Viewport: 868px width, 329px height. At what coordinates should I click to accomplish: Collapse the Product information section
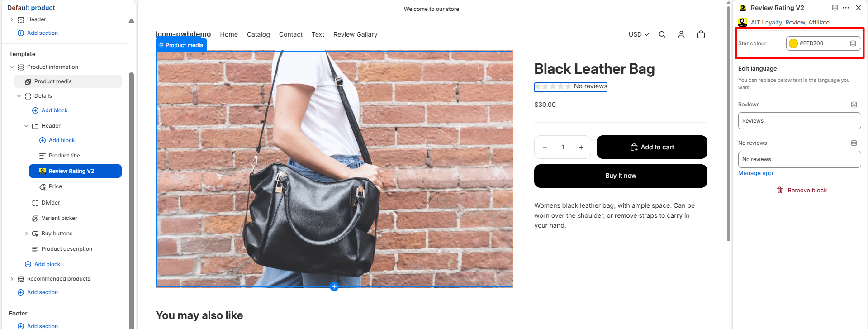tap(12, 67)
